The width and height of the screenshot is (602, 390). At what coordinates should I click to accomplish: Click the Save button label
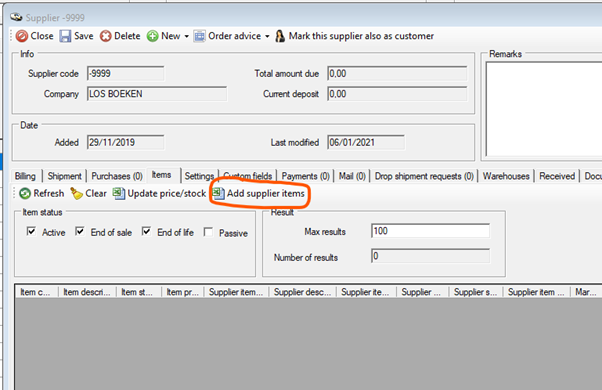click(84, 36)
